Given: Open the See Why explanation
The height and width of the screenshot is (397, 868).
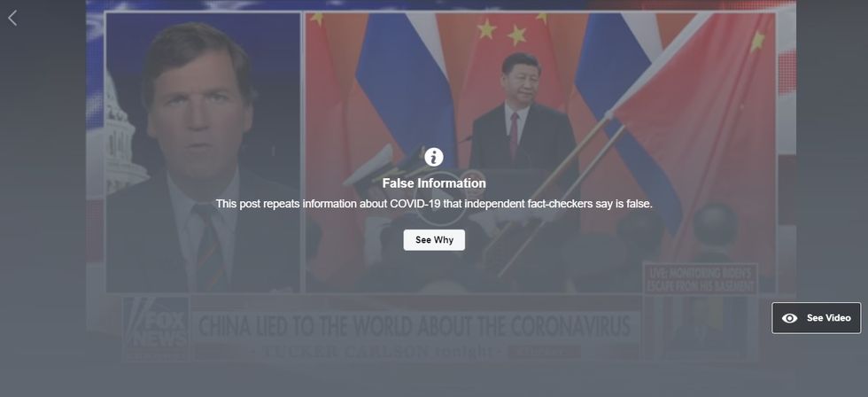Looking at the screenshot, I should click(x=434, y=240).
